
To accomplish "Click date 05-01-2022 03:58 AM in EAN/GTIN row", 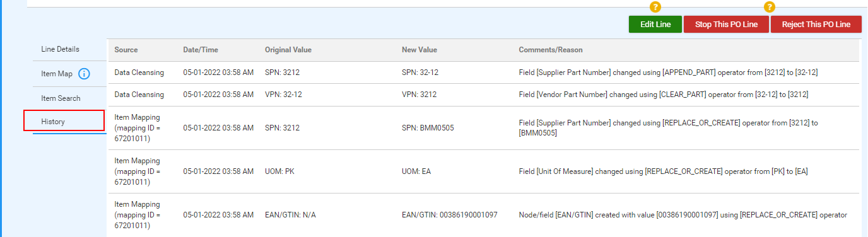I will [x=218, y=215].
